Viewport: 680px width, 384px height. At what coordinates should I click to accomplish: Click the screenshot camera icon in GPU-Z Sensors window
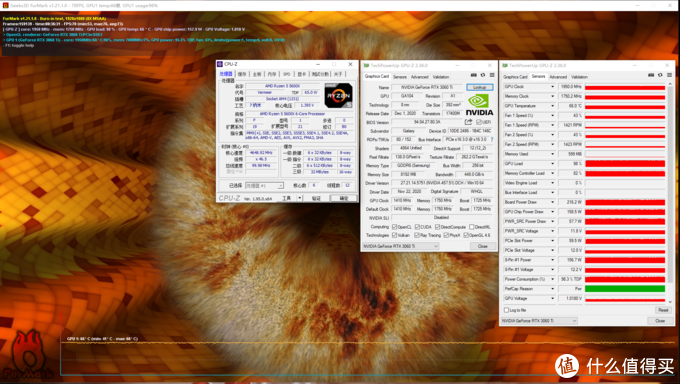pyautogui.click(x=651, y=75)
